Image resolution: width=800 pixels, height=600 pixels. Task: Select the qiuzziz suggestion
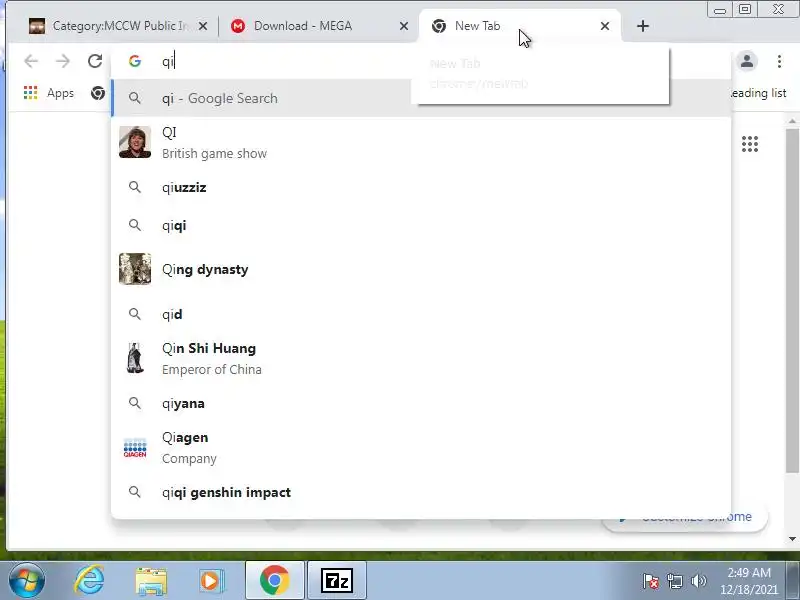tap(421, 187)
